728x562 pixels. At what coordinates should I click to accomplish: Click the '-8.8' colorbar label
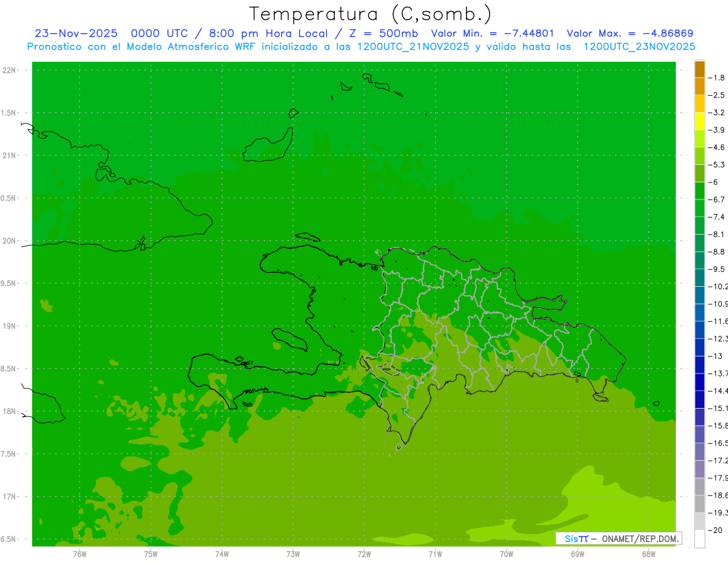click(x=716, y=252)
